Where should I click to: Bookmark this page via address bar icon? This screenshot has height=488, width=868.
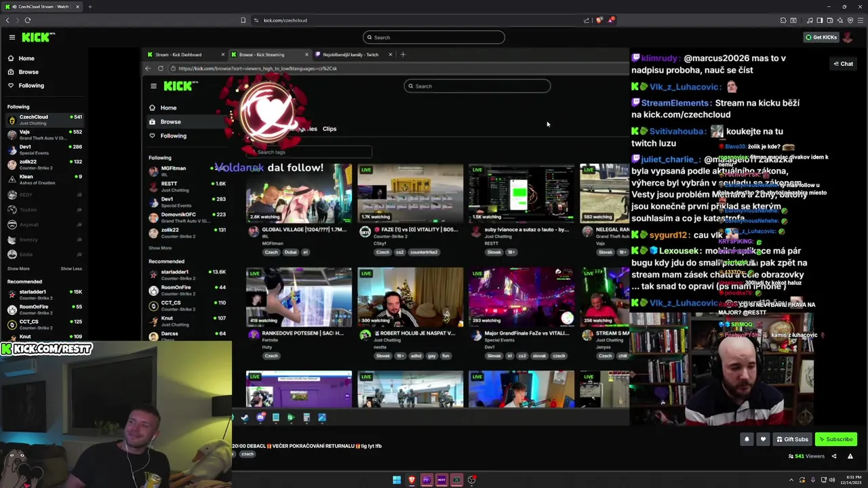[243, 20]
